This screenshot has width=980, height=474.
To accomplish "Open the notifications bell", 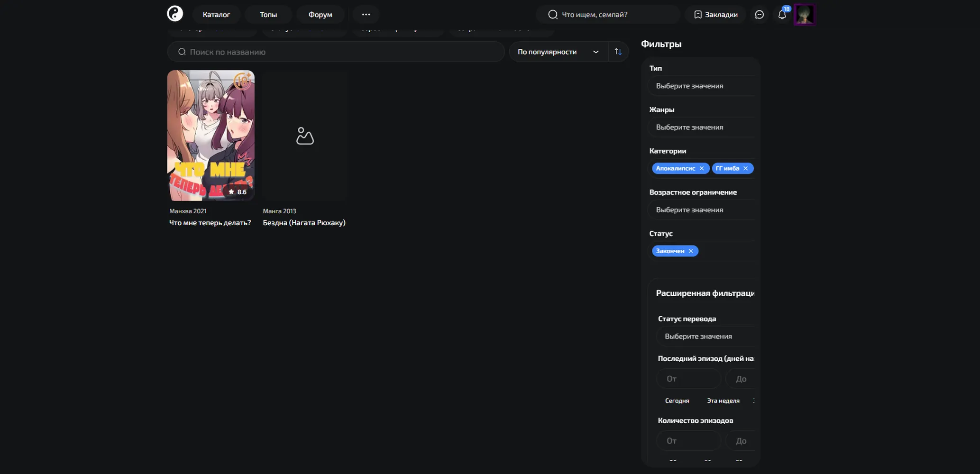I will tap(782, 15).
